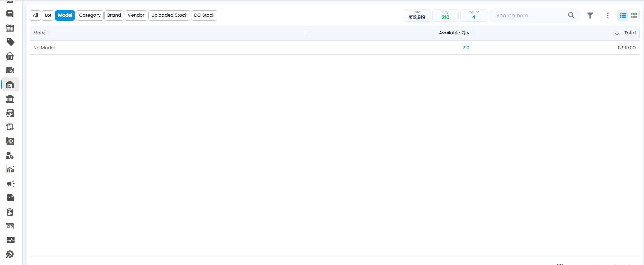Switch to grid view layout
The width and height of the screenshot is (644, 265).
(634, 15)
